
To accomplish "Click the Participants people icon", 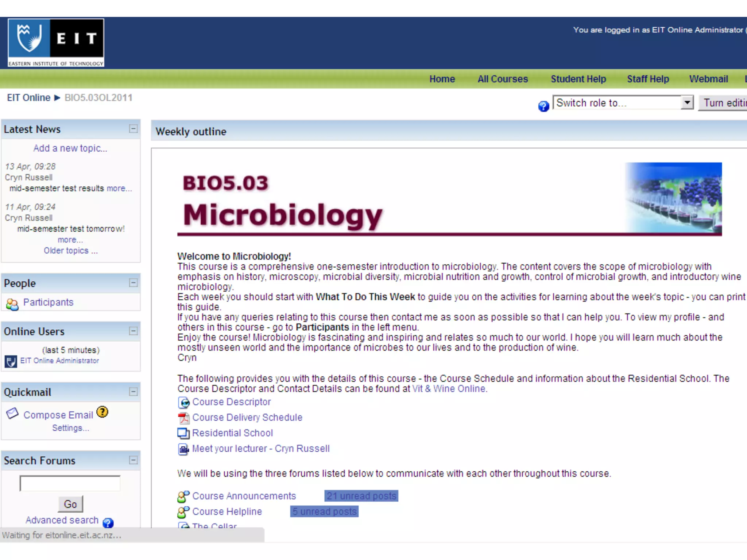I will tap(12, 304).
